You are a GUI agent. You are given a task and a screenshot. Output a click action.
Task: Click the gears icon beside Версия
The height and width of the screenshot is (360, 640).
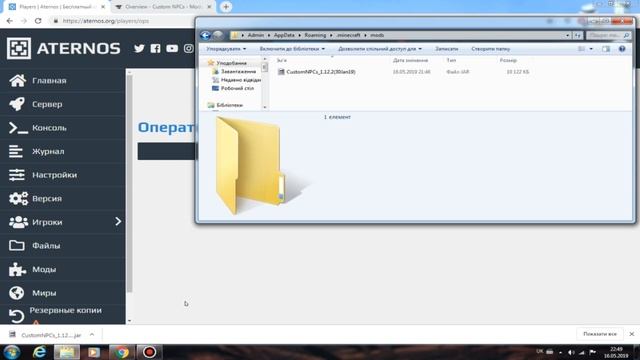pyautogui.click(x=18, y=198)
